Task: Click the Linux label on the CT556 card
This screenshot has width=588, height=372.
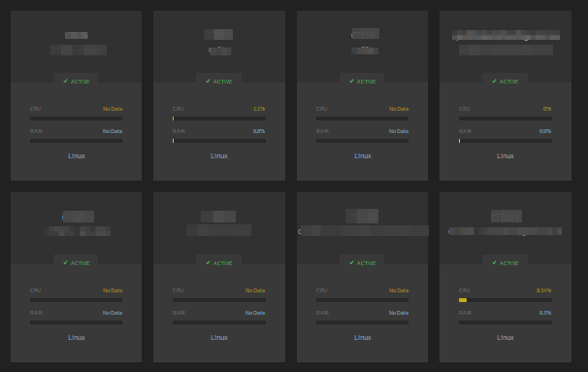Action: (x=362, y=155)
